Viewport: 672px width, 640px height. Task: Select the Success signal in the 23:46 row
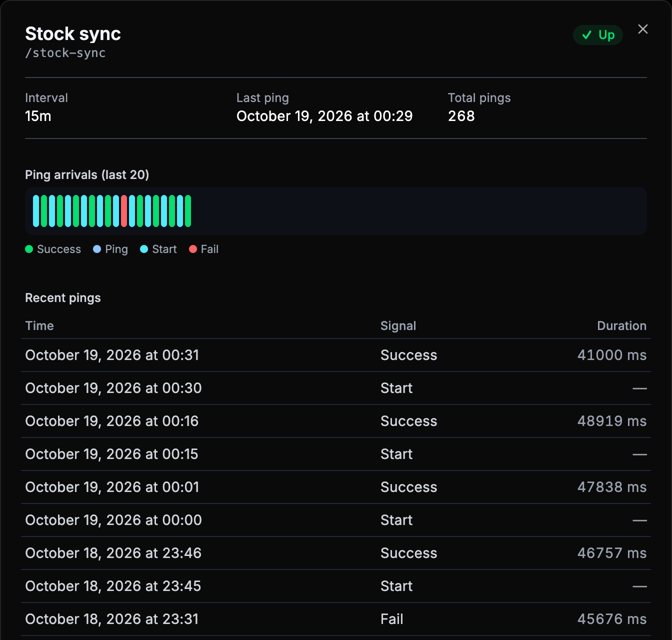click(x=409, y=553)
